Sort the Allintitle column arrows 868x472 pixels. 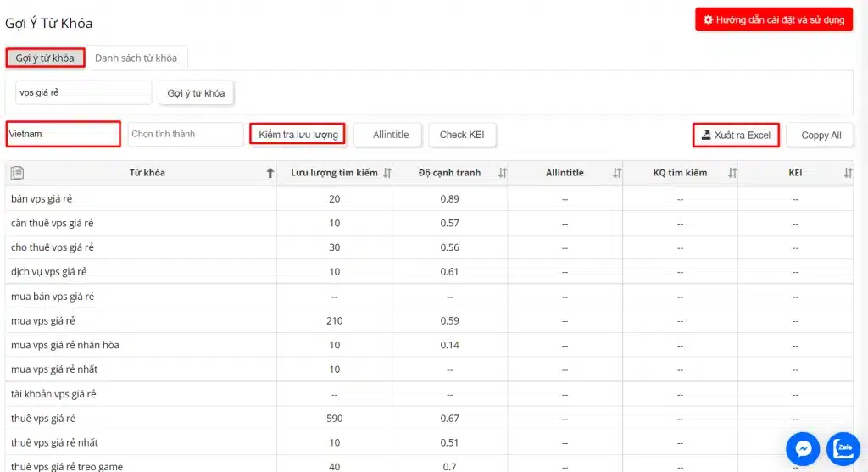(617, 173)
